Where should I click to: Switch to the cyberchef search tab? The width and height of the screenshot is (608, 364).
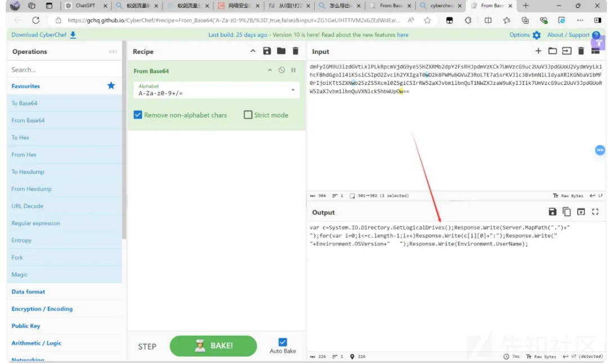[440, 6]
